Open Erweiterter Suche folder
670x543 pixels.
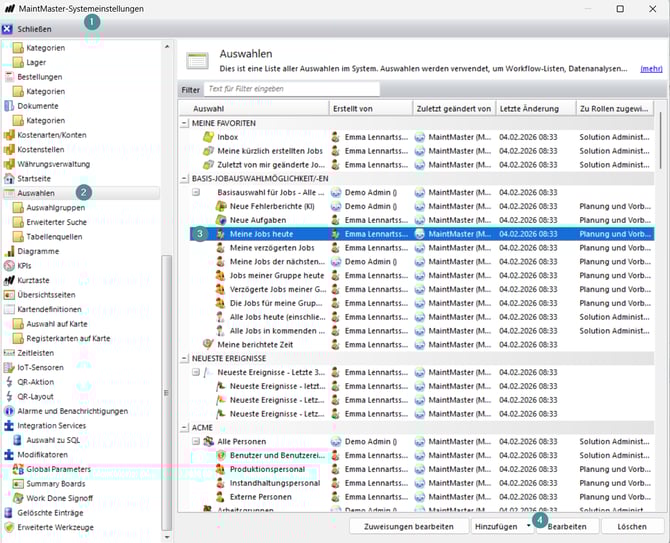tap(18, 222)
